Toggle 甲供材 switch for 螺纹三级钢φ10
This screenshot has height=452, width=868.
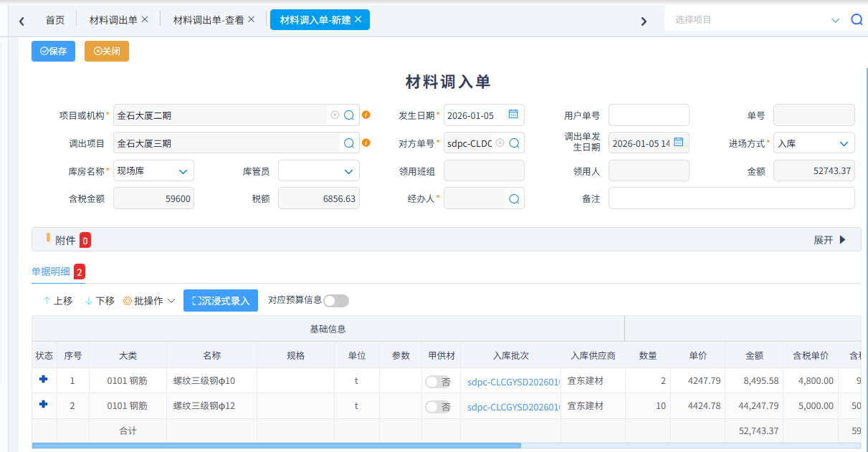[x=437, y=381]
